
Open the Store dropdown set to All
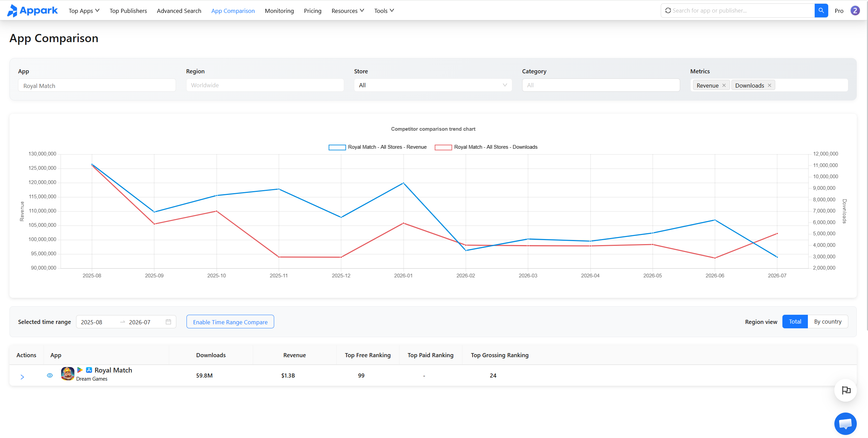pyautogui.click(x=433, y=85)
